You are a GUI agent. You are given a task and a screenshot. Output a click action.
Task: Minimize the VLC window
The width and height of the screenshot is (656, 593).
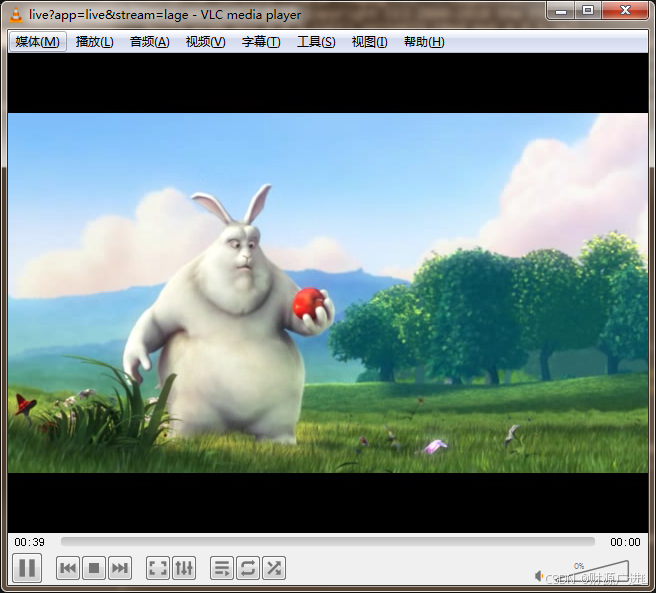[x=561, y=10]
